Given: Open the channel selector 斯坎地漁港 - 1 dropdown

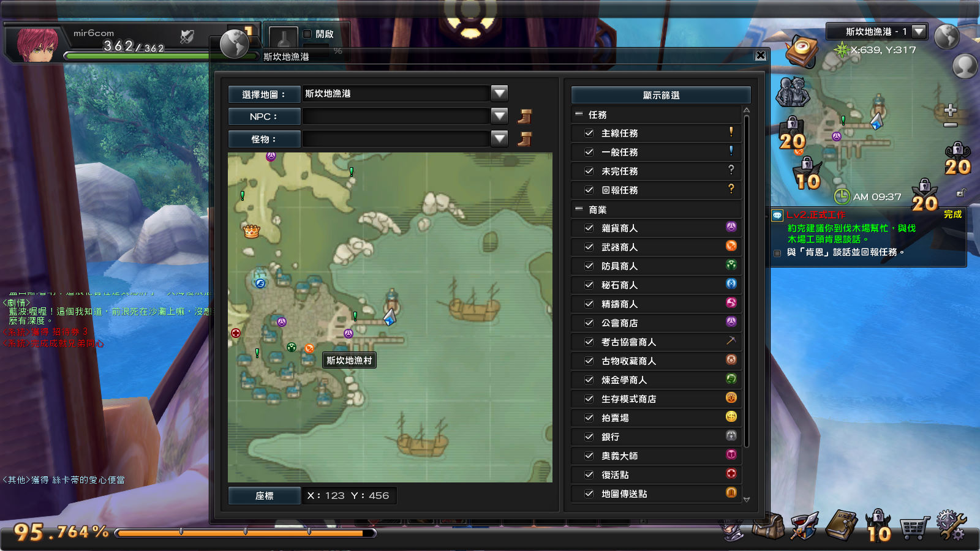Looking at the screenshot, I should click(x=919, y=31).
